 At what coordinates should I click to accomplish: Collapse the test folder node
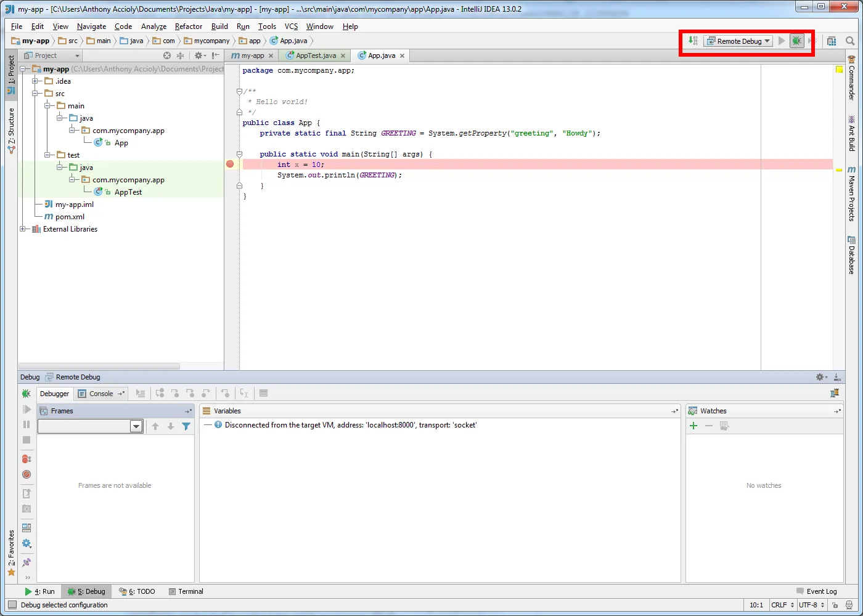click(x=47, y=155)
